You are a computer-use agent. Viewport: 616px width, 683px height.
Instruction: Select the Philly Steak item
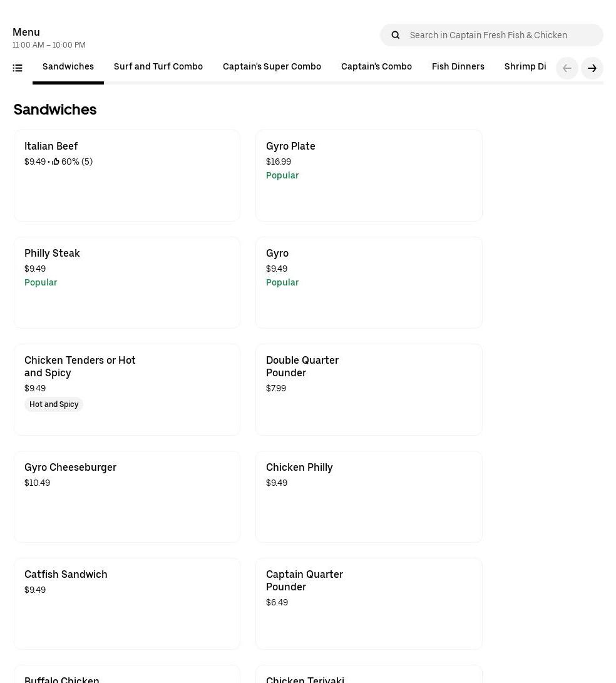pos(127,282)
